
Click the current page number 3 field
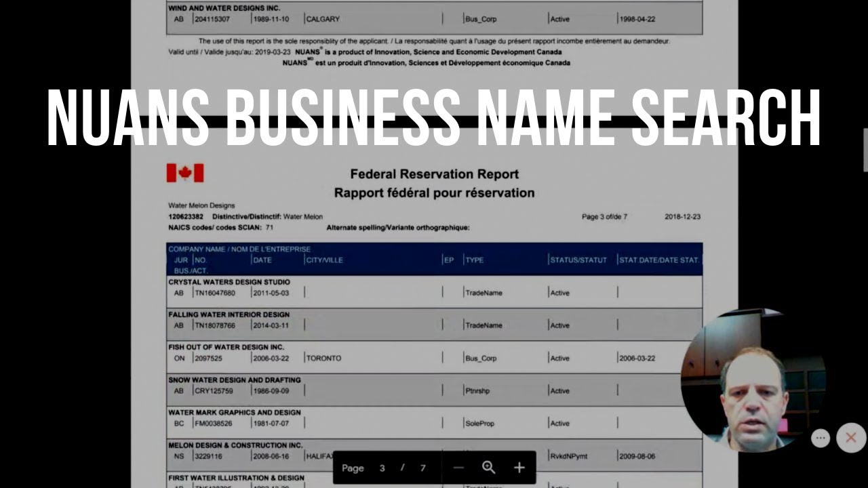click(x=382, y=468)
